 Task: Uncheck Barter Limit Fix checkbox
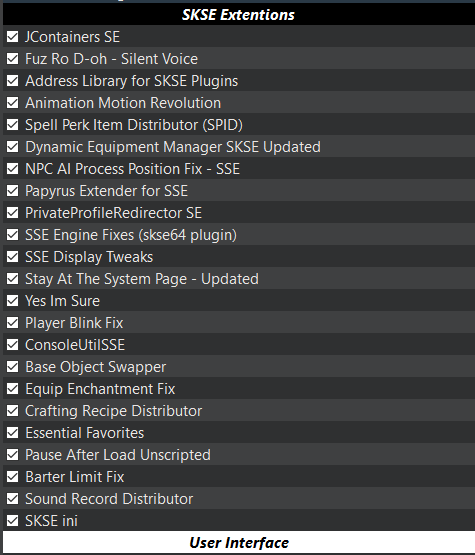coord(13,476)
